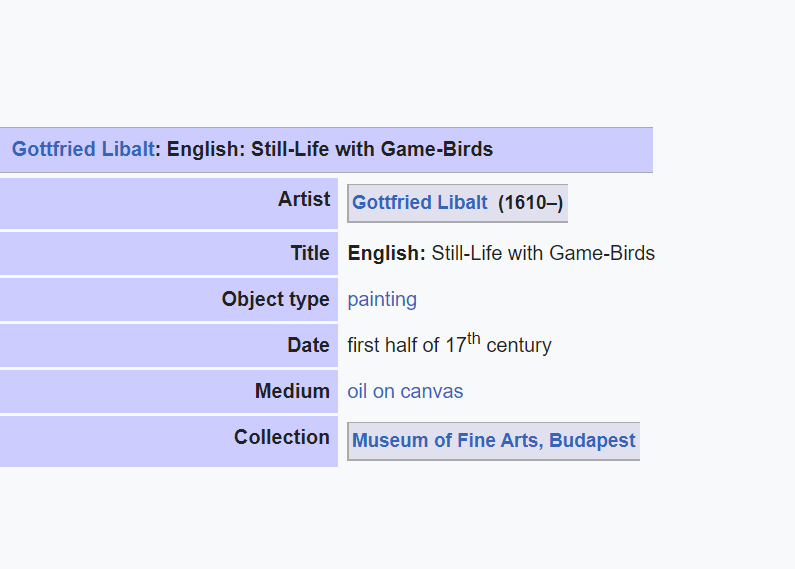The image size is (795, 569).
Task: Click the word Budapest in Collection box
Action: 592,440
